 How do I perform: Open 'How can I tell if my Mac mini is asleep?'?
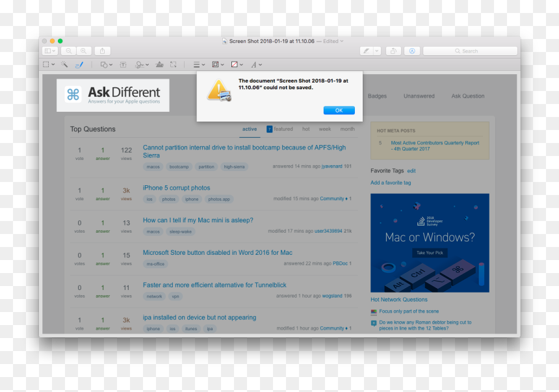point(198,220)
